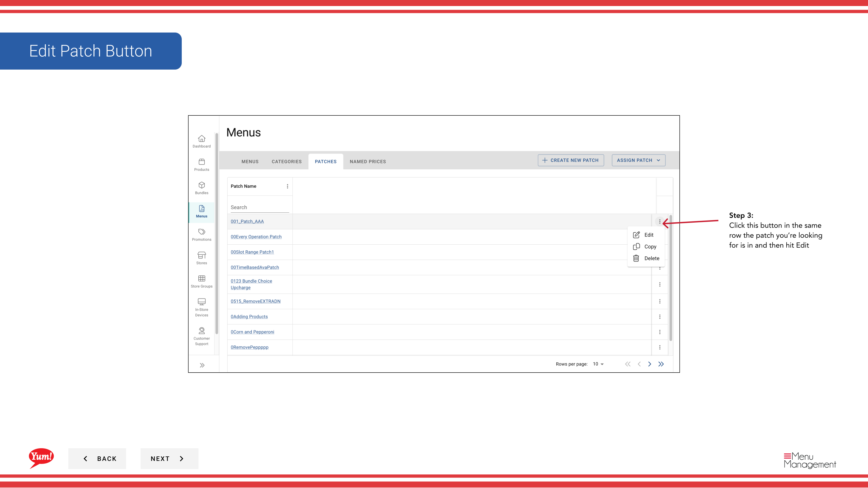This screenshot has height=488, width=868.
Task: Expand the sidebar with the double-chevron
Action: pyautogui.click(x=202, y=365)
